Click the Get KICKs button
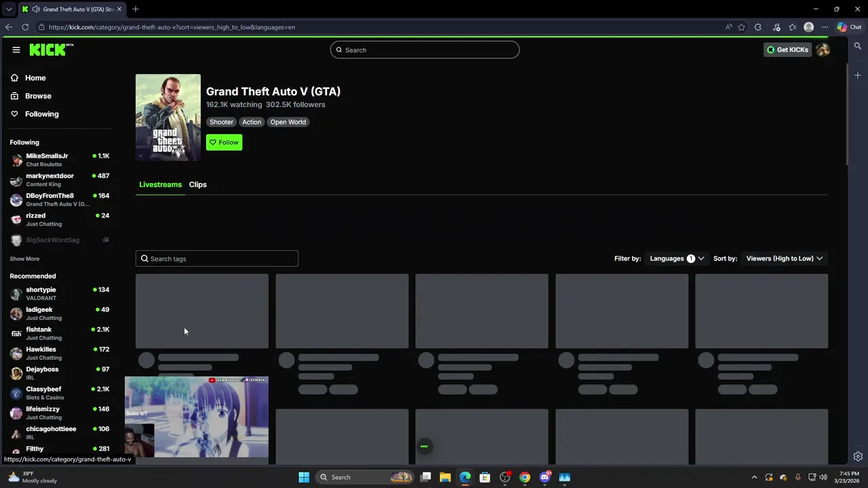 tap(787, 49)
